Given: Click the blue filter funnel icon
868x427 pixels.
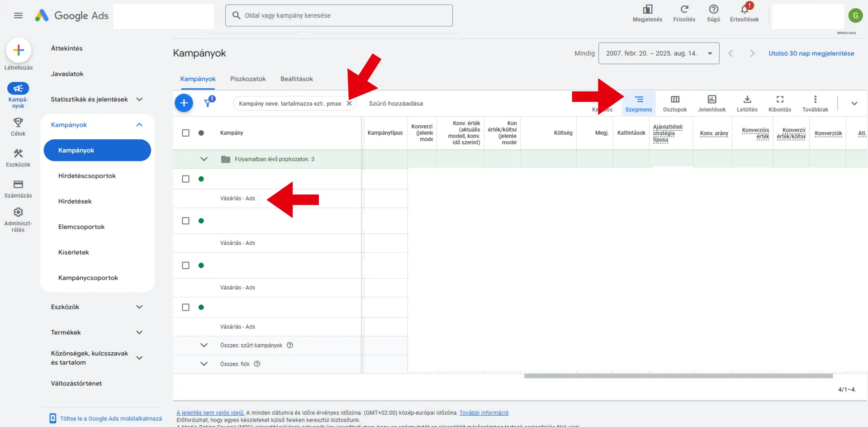Looking at the screenshot, I should (x=208, y=103).
